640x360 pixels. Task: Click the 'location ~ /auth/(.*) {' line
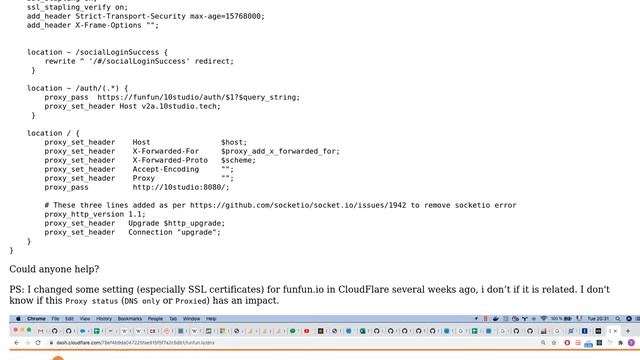click(x=77, y=88)
